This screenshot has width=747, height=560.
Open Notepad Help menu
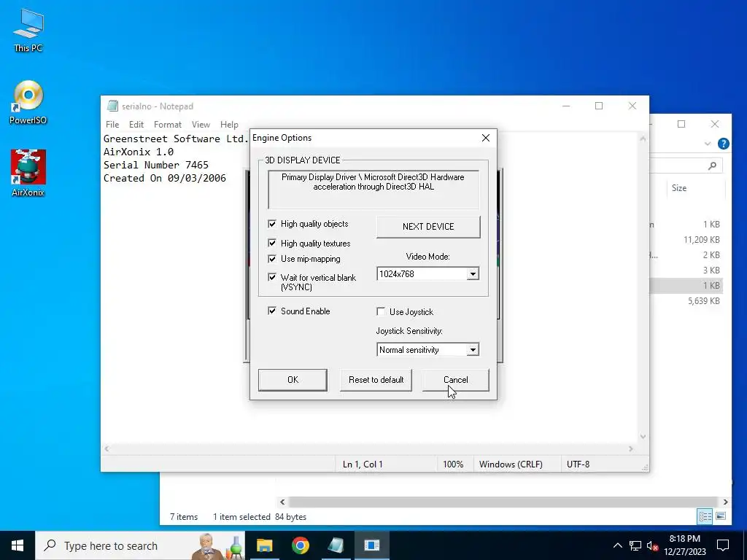point(229,124)
